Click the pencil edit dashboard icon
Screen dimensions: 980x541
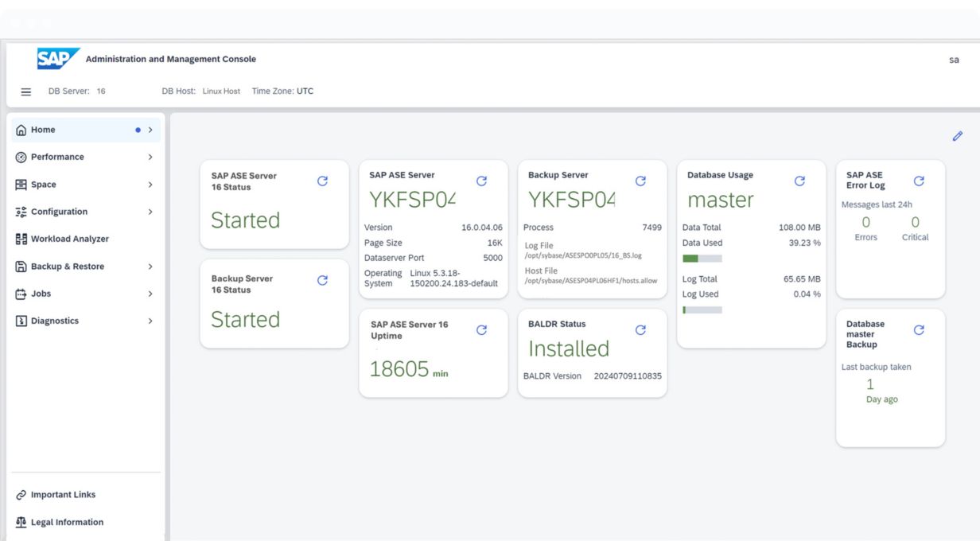tap(958, 136)
